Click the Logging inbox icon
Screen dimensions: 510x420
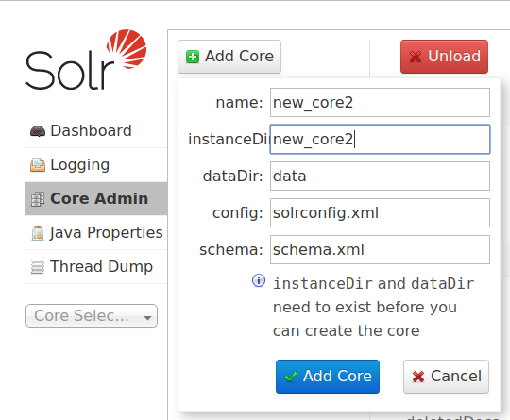(38, 165)
